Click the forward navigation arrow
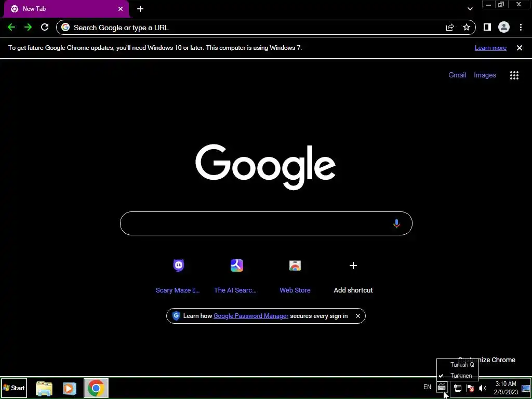The image size is (532, 399). 28,28
